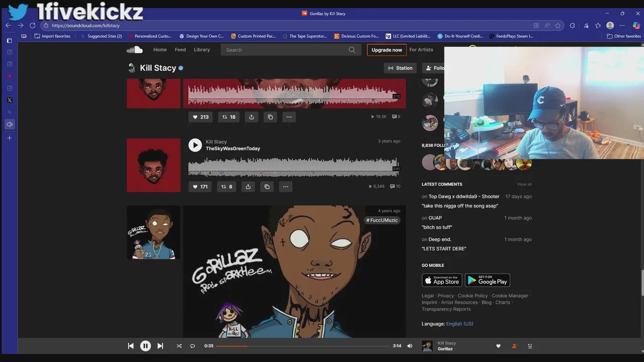Open the browser profile avatar

click(x=610, y=25)
